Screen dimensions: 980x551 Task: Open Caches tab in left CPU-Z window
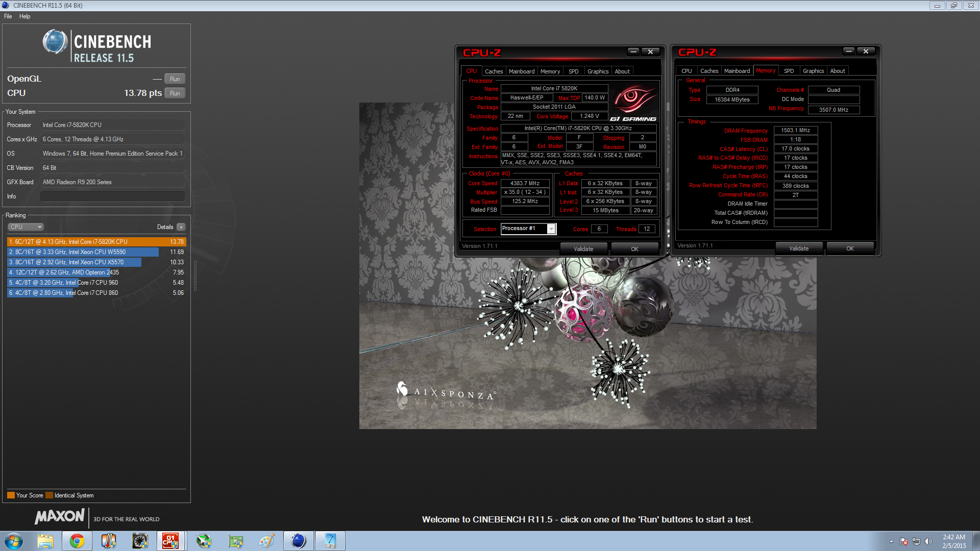pyautogui.click(x=494, y=71)
